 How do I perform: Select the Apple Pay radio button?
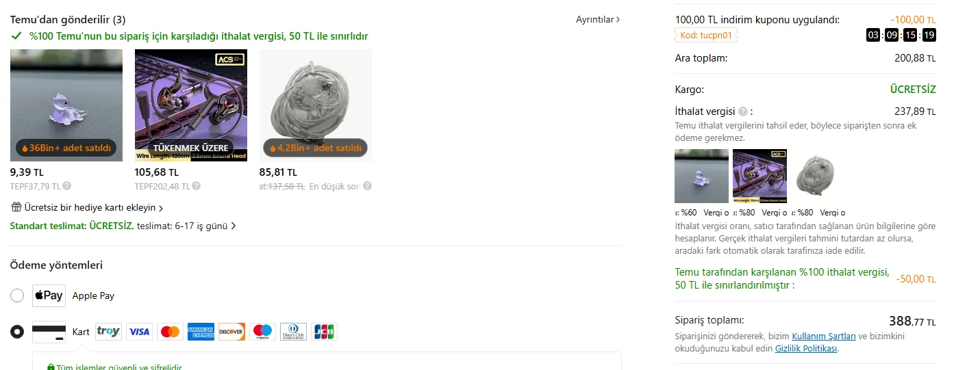point(17,295)
